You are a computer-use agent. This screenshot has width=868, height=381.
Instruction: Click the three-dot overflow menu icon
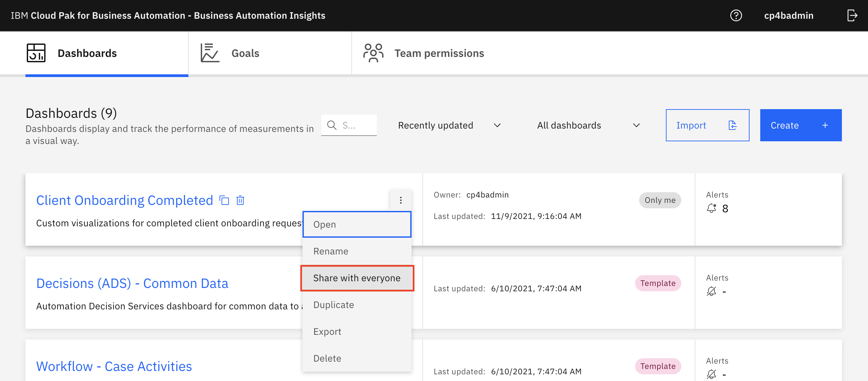point(401,200)
